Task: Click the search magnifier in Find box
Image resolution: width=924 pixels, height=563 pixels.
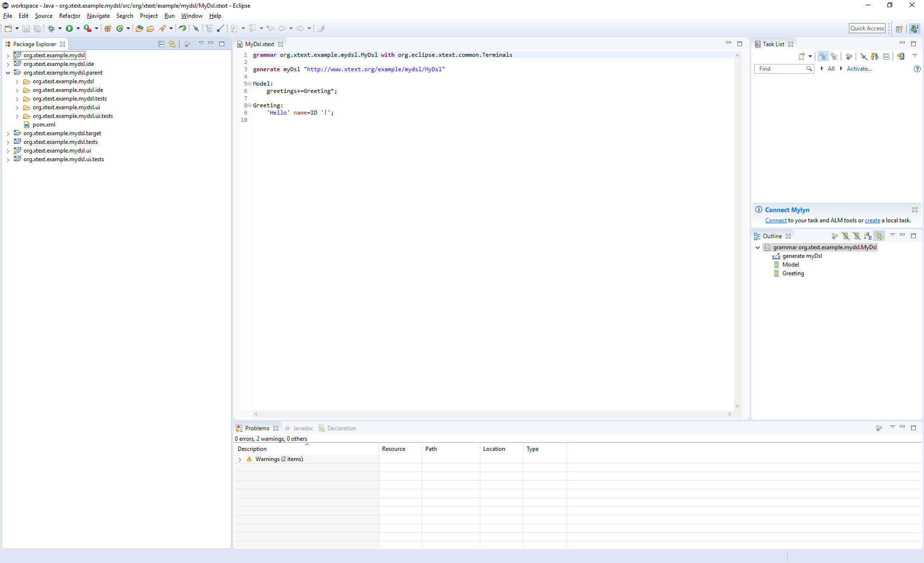Action: [x=809, y=69]
